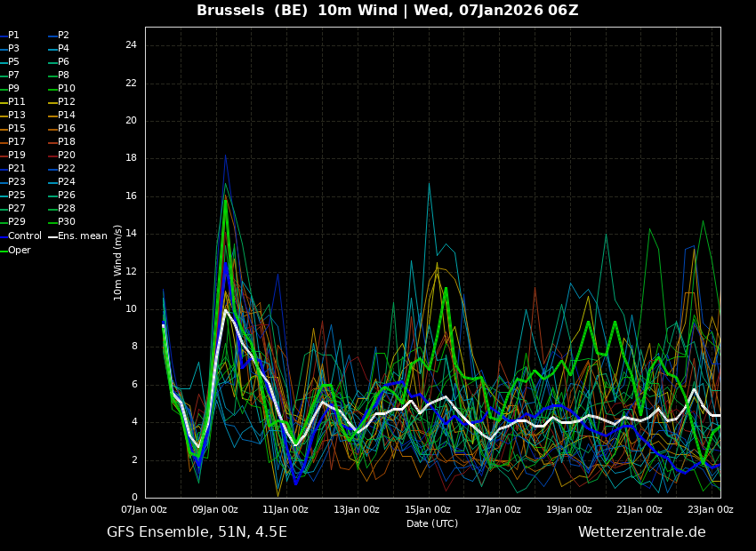The height and width of the screenshot is (551, 756).
Task: Click the P30 legend entry
Action: (61, 222)
